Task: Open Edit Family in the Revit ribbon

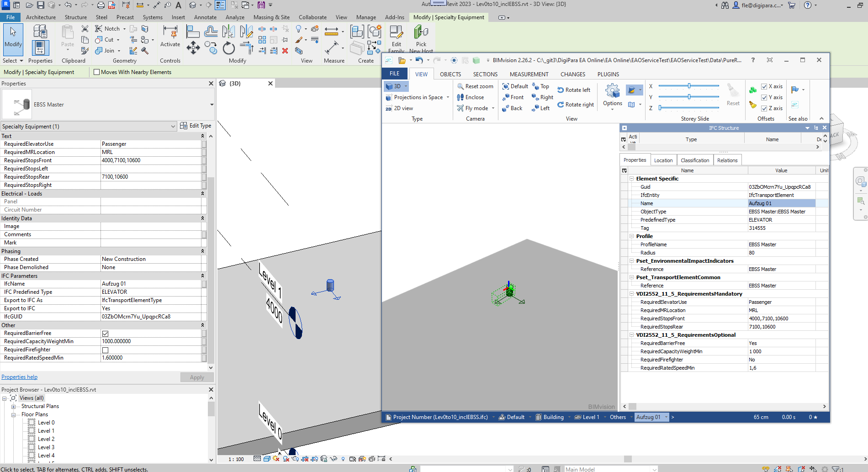Action: pos(396,39)
